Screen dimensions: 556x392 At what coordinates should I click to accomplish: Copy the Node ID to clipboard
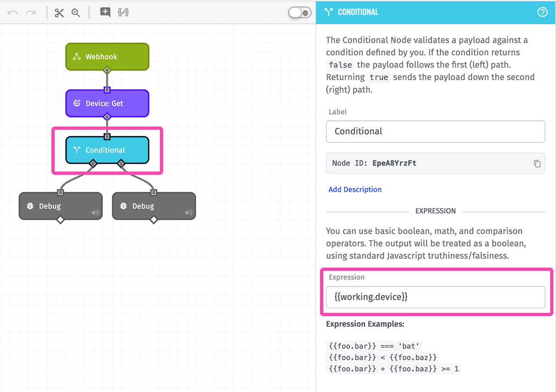point(537,164)
